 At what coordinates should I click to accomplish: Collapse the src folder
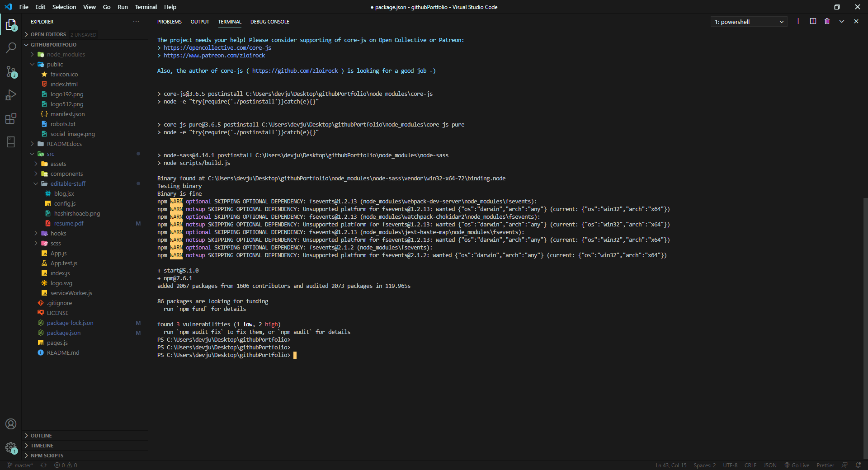[x=85, y=154]
